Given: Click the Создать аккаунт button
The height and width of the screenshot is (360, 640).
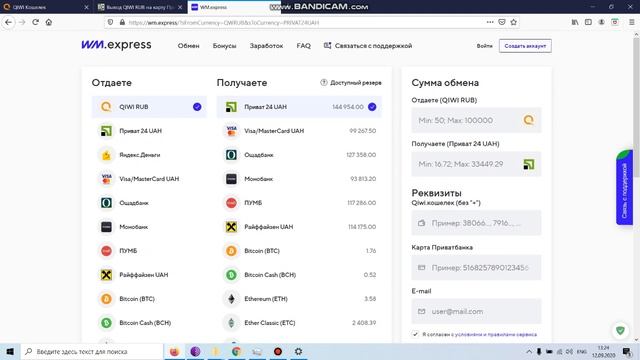Looking at the screenshot, I should click(525, 46).
